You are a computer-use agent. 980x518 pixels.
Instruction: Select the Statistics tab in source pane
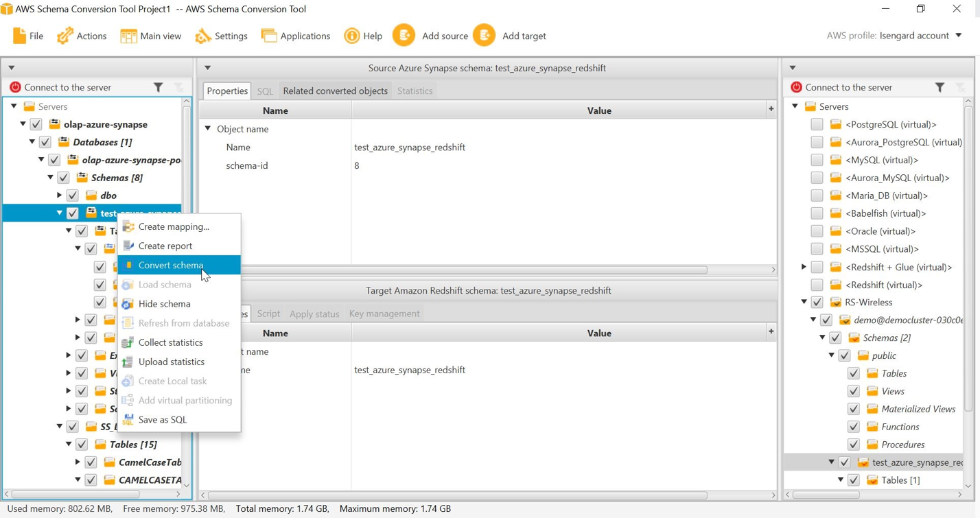coord(415,91)
